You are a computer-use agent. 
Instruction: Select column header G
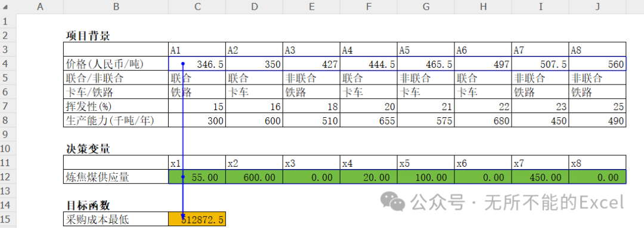pyautogui.click(x=426, y=7)
